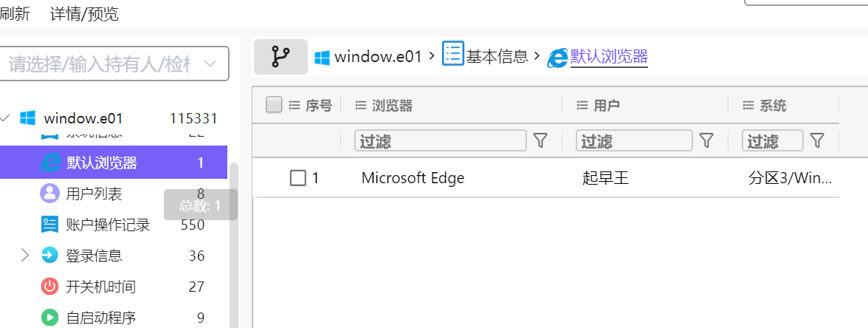Viewport: 868px width, 328px height.
Task: Open the holder/examiner selection dropdown
Action: pos(114,64)
